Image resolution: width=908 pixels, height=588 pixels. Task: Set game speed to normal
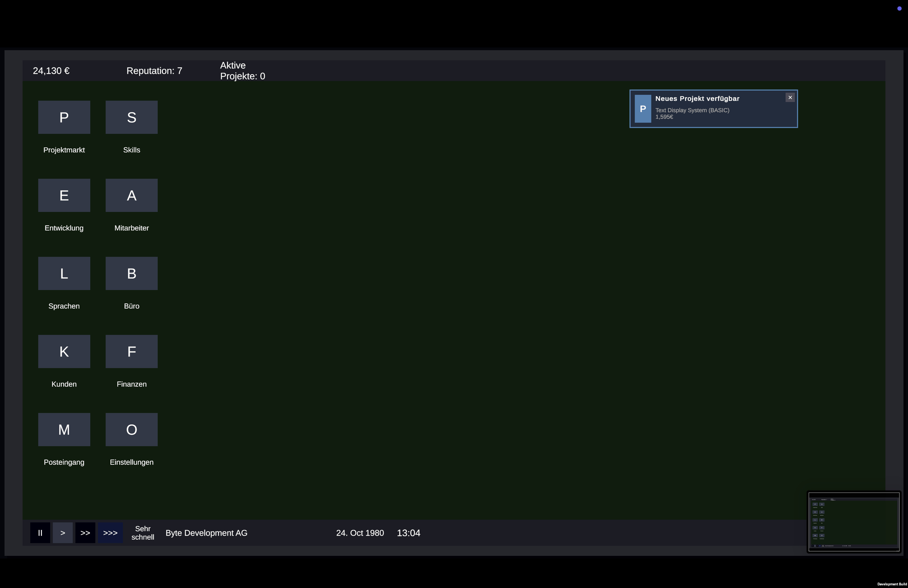(63, 533)
